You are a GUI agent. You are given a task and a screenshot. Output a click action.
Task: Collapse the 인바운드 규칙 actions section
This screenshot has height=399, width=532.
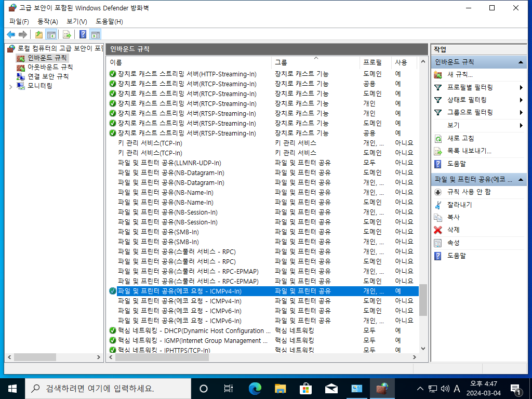(x=521, y=62)
